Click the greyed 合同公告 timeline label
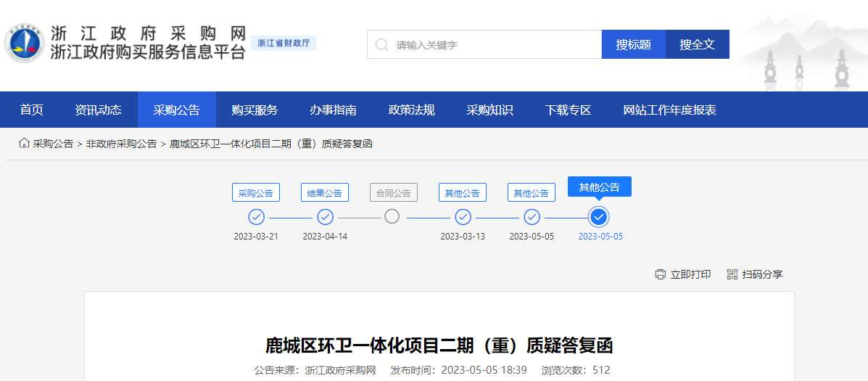This screenshot has height=381, width=868. point(394,193)
